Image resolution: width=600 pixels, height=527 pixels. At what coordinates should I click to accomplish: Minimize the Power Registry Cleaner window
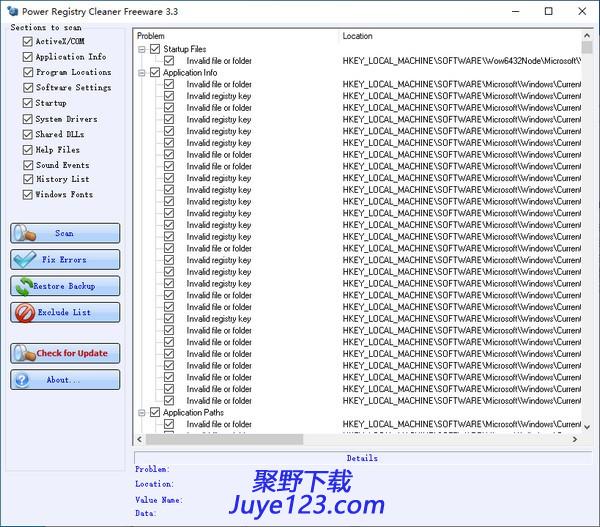coord(516,11)
